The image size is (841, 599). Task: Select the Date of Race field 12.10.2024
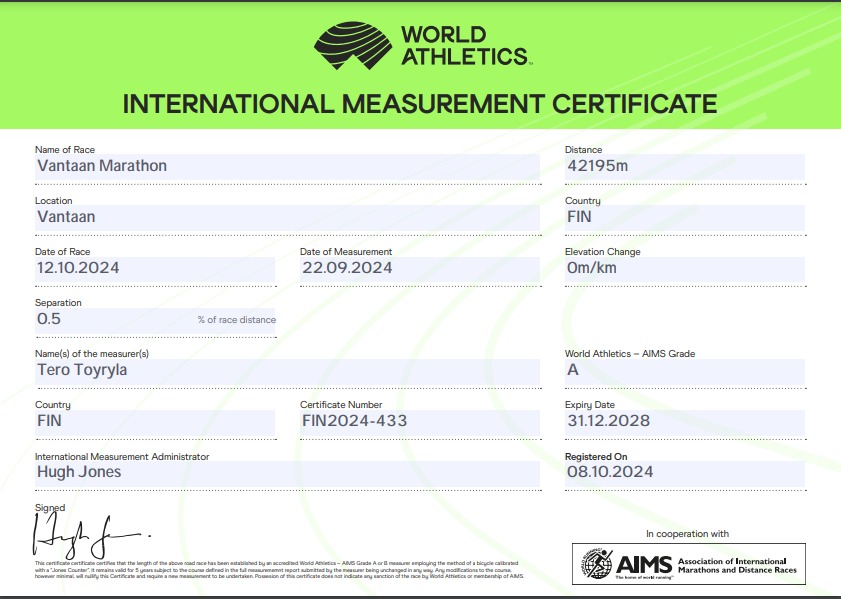click(154, 268)
